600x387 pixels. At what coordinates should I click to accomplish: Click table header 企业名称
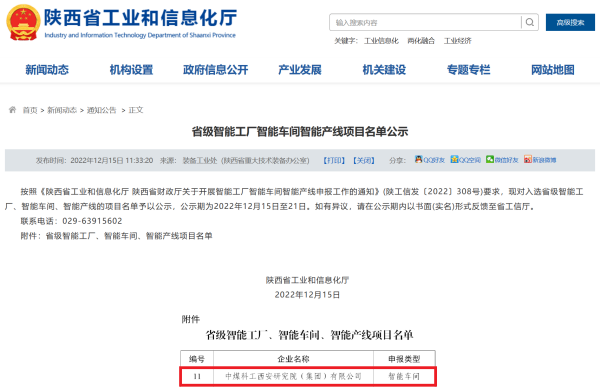[293, 359]
